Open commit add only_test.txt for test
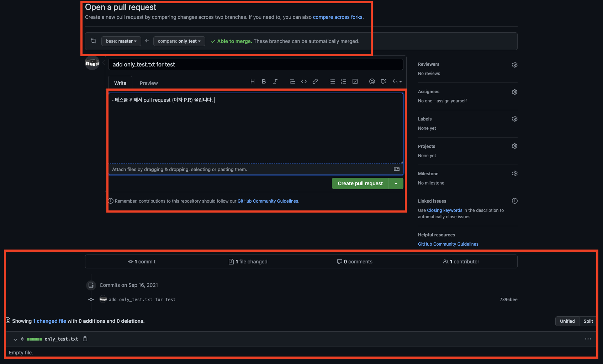The image size is (603, 364). pos(142,300)
